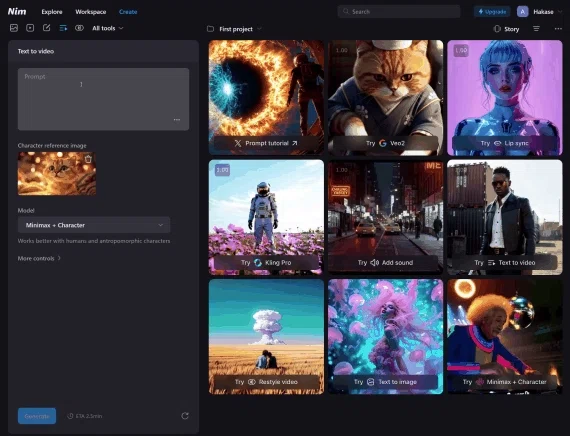Viewport: 570px width, 436px height.
Task: Open the list view filter icon
Action: 536,29
